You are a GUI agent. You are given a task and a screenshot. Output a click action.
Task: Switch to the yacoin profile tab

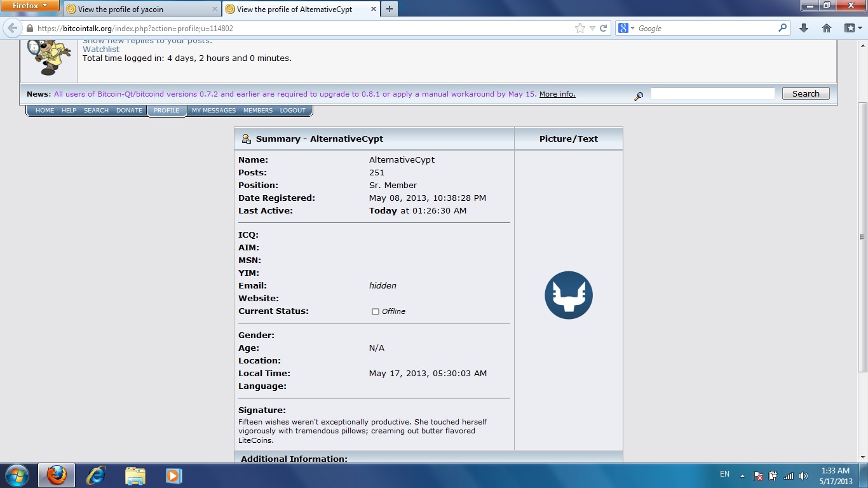pos(143,10)
